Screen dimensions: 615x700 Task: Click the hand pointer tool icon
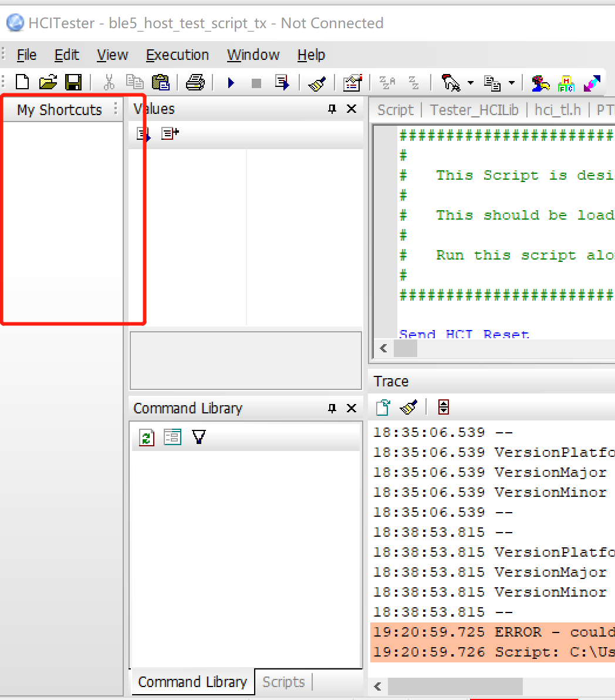451,83
